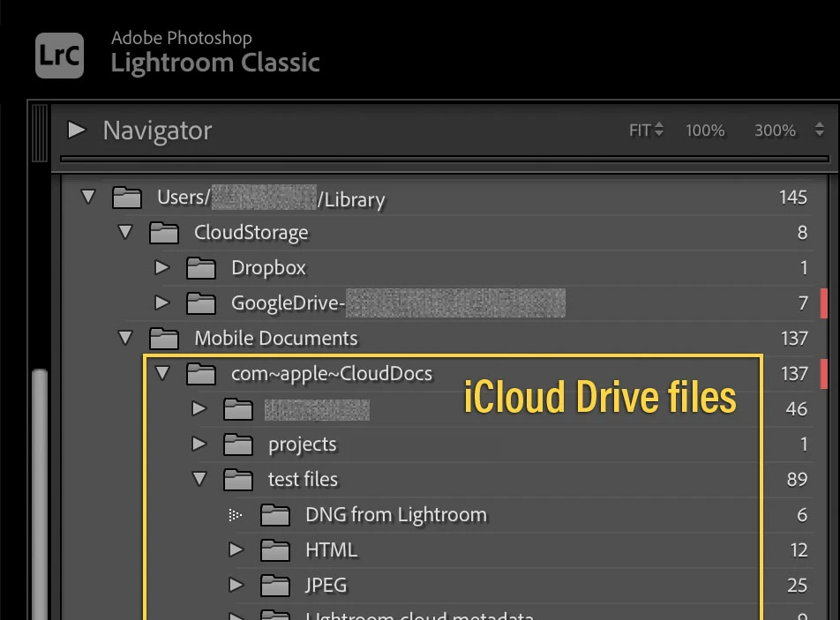This screenshot has height=620, width=840.
Task: Click the left panel vertical scrollbar thumb
Action: tap(40, 494)
